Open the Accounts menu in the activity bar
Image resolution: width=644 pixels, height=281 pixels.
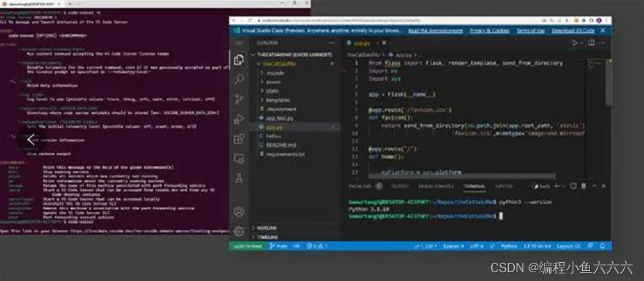[x=239, y=212]
